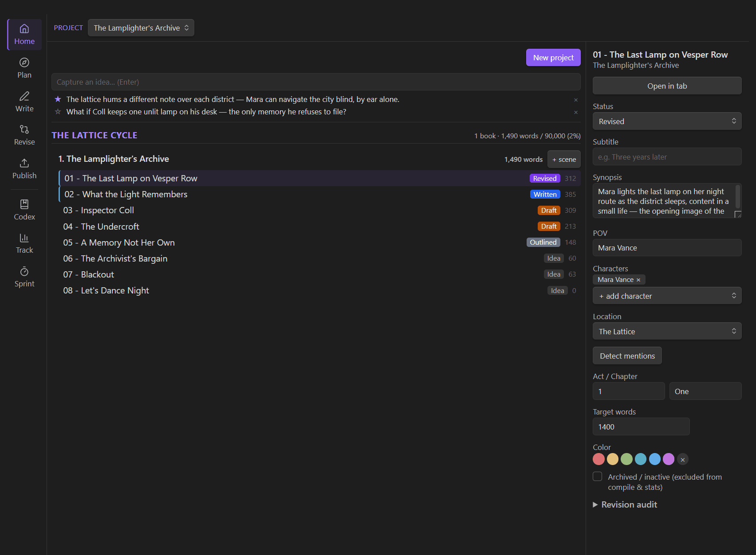This screenshot has width=756, height=555.
Task: Open the Codex book section
Action: tap(24, 210)
